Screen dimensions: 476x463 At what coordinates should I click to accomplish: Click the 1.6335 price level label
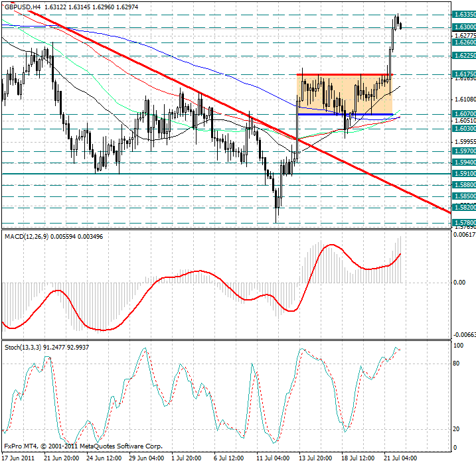click(464, 15)
